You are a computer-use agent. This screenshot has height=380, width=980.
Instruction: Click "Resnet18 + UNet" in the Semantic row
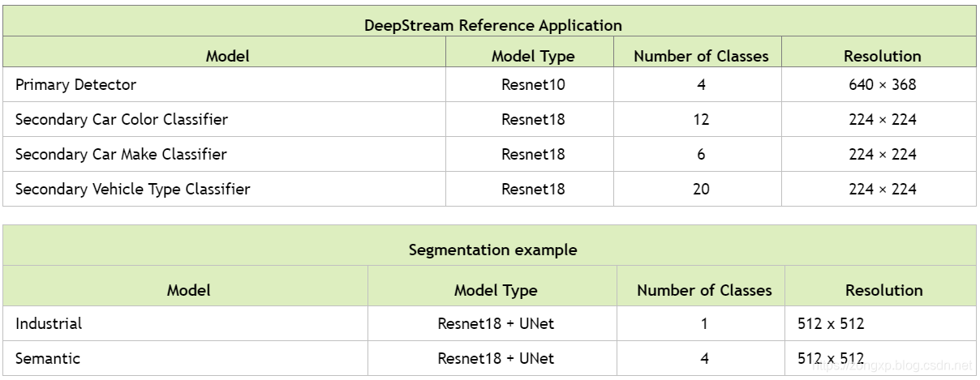click(496, 358)
